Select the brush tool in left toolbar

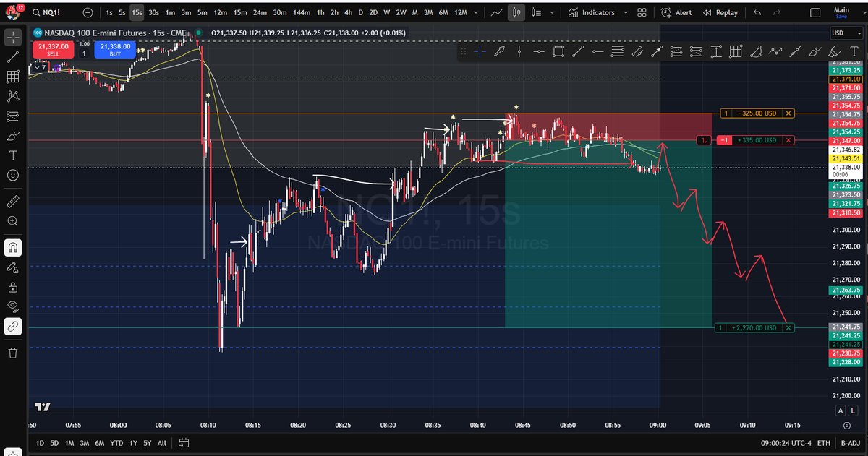tap(13, 136)
